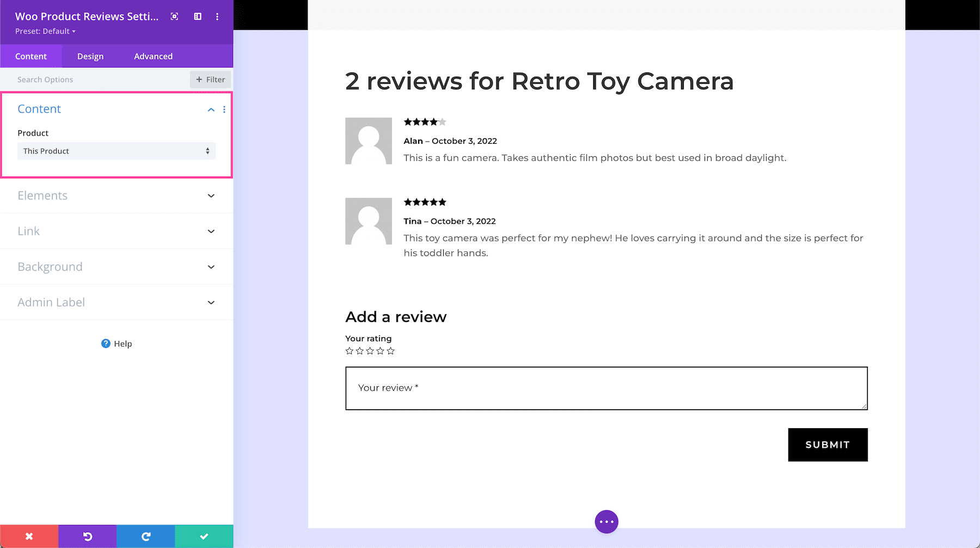Switch to the Design tab
This screenshot has width=980, height=548.
pyautogui.click(x=90, y=56)
